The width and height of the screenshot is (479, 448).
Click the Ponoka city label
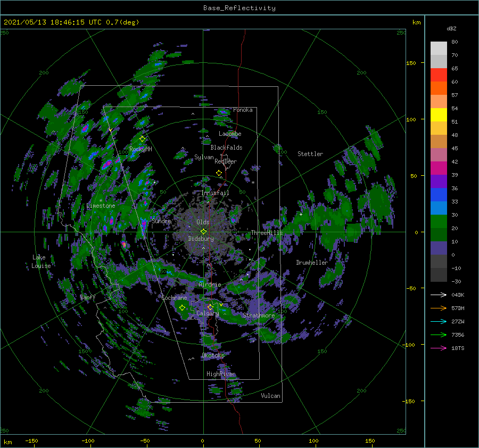[243, 110]
